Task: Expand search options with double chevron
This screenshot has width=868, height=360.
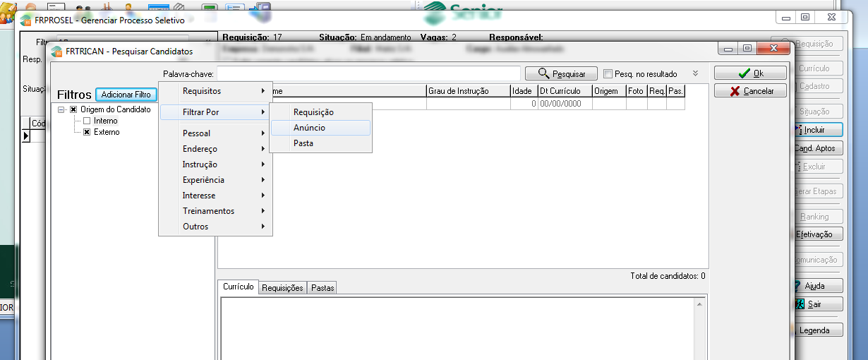Action: (695, 73)
